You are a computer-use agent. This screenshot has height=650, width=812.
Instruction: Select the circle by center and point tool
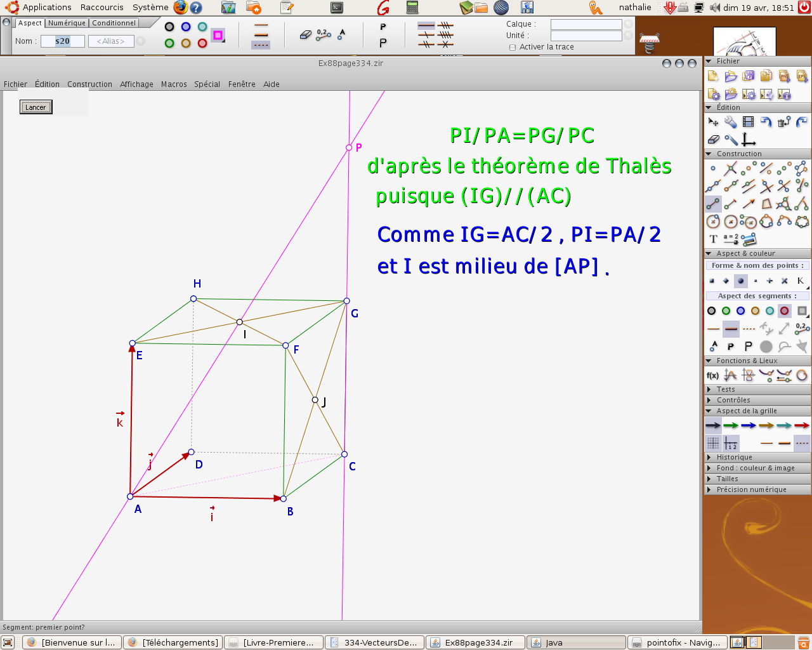[x=713, y=222]
